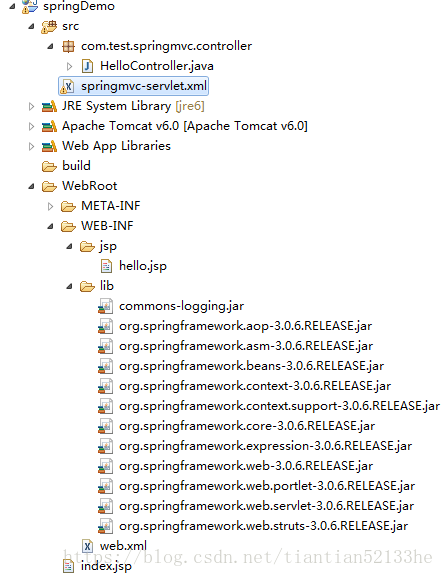The width and height of the screenshot is (444, 577).
Task: Click the jsp folder icon
Action: (x=88, y=246)
